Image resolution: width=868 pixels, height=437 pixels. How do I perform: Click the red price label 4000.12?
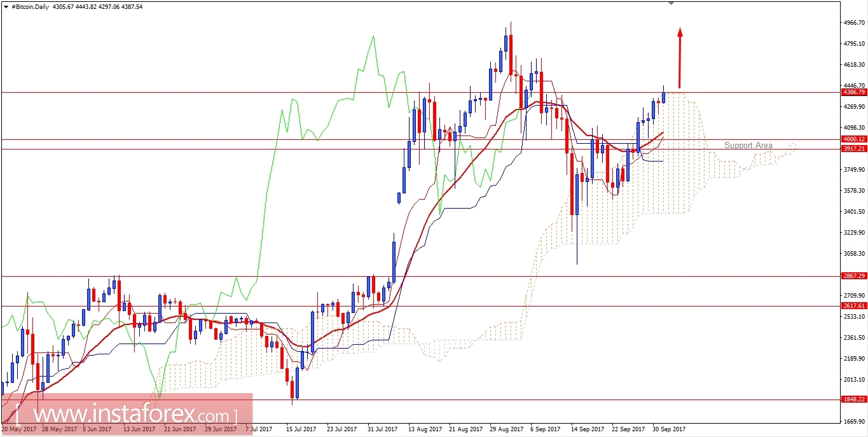[853, 139]
